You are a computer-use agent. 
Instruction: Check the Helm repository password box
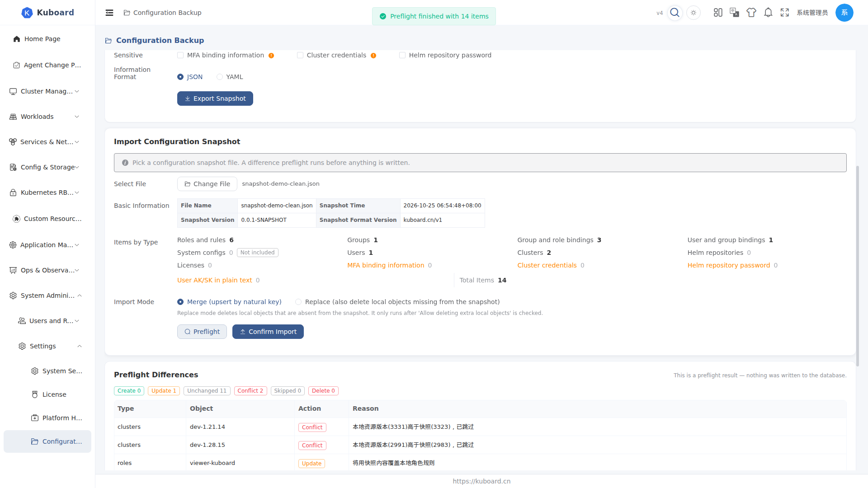pyautogui.click(x=402, y=55)
